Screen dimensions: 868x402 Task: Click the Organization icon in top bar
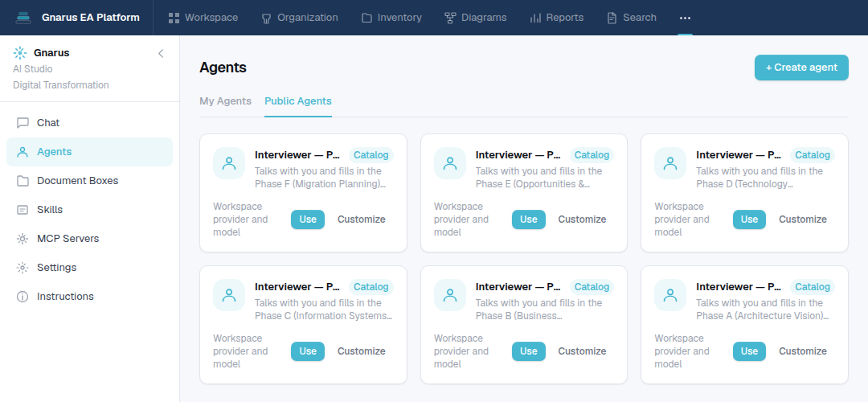pos(266,18)
